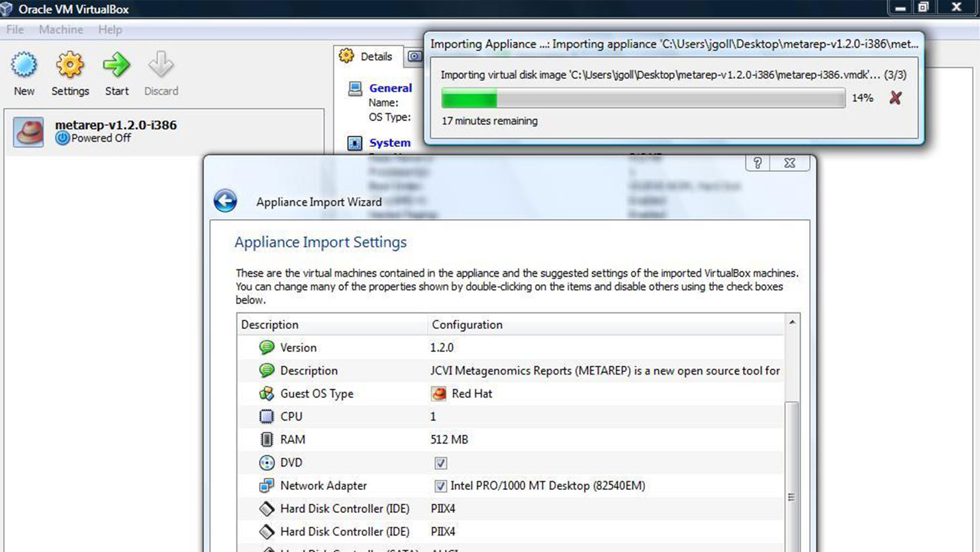Screen dimensions: 980x552
Task: Open the System section heading link
Action: pos(389,143)
